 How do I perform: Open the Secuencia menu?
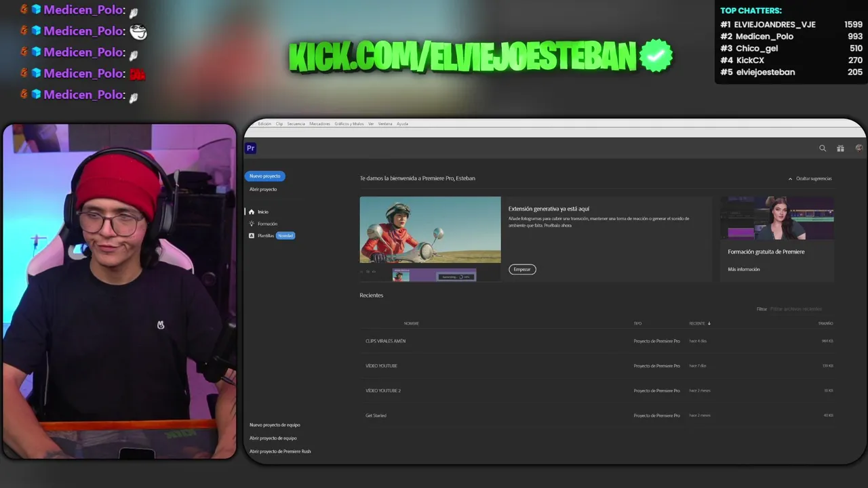296,124
